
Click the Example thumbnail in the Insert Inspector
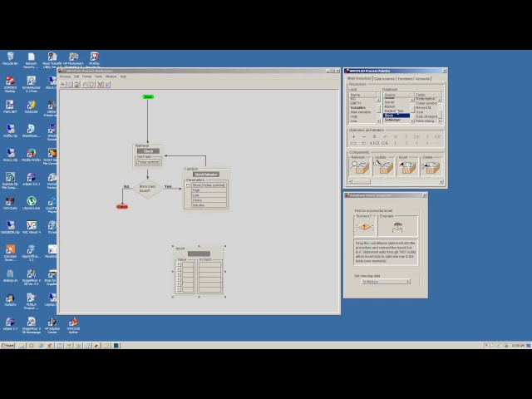click(397, 227)
